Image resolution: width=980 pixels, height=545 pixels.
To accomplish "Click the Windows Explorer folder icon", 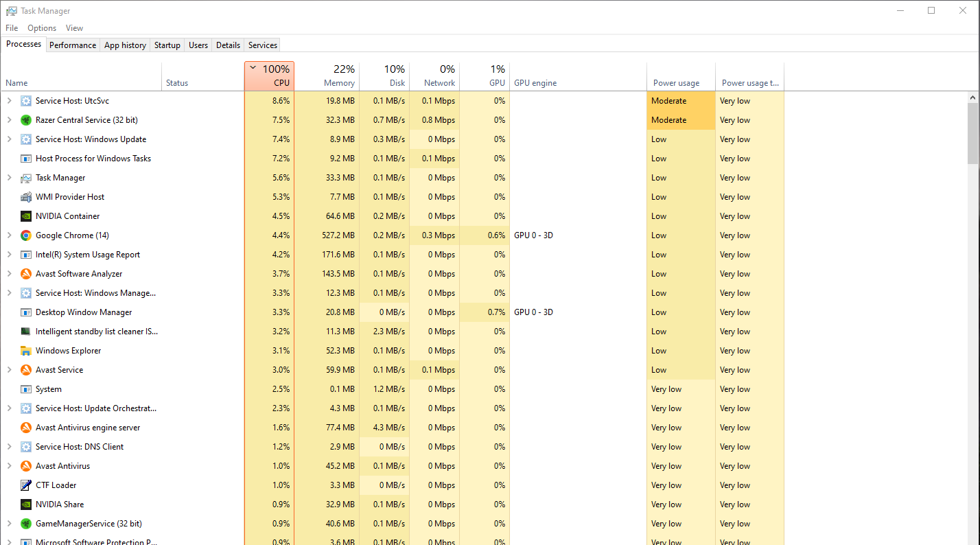I will pos(26,351).
